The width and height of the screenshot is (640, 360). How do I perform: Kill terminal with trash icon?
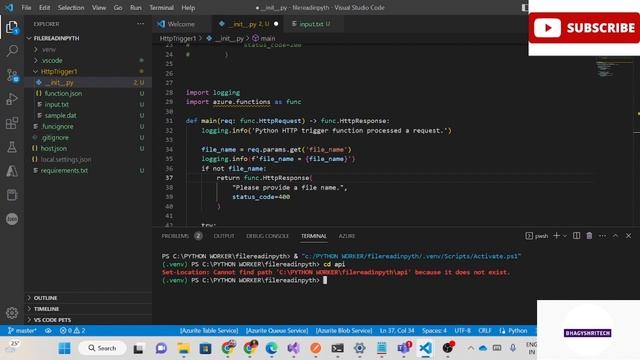tap(589, 236)
